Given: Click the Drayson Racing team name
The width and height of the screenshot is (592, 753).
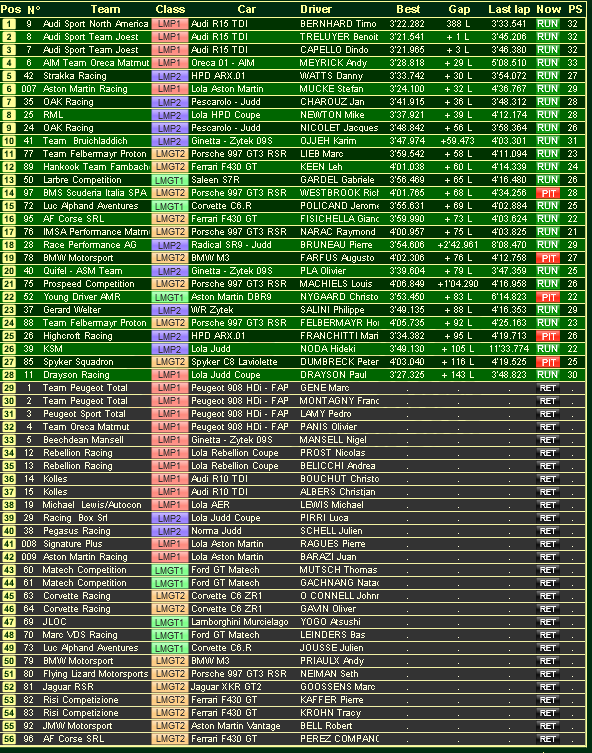Looking at the screenshot, I should [76, 374].
